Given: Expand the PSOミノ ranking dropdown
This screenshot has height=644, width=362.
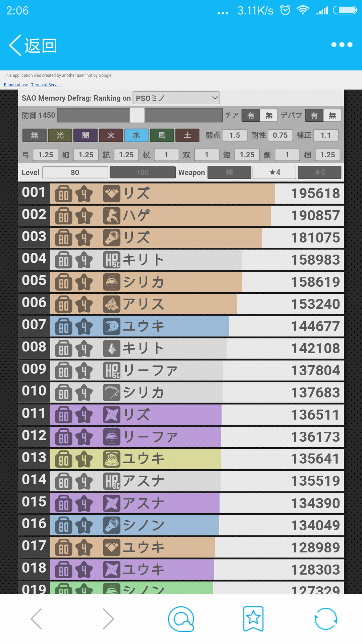Looking at the screenshot, I should pyautogui.click(x=176, y=98).
